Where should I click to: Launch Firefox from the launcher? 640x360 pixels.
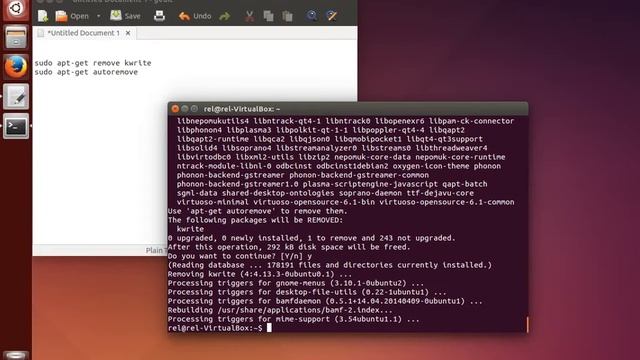click(16, 67)
